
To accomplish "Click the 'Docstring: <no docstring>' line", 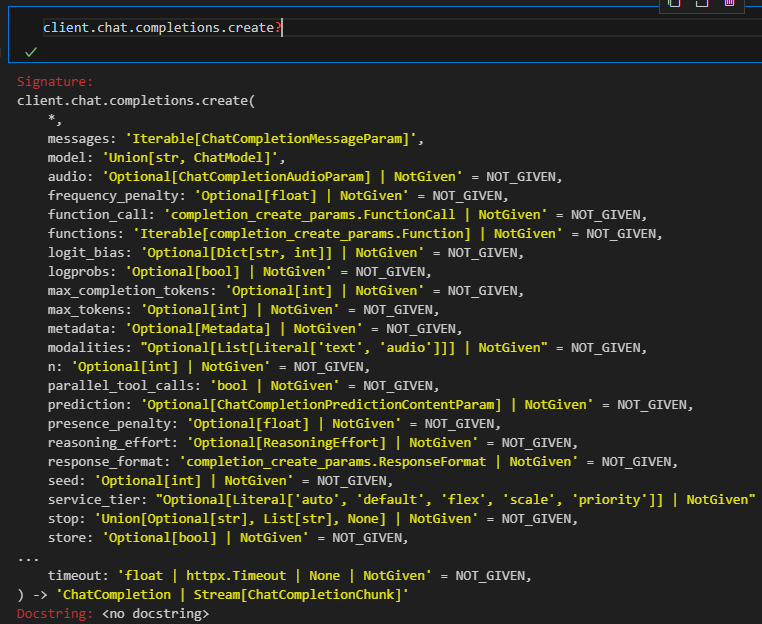I will pyautogui.click(x=113, y=614).
